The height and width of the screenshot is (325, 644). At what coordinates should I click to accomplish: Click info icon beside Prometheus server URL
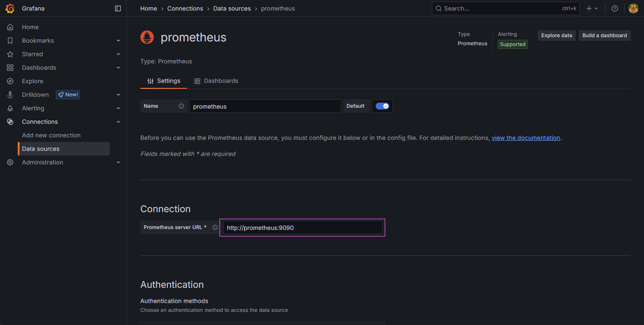click(215, 227)
